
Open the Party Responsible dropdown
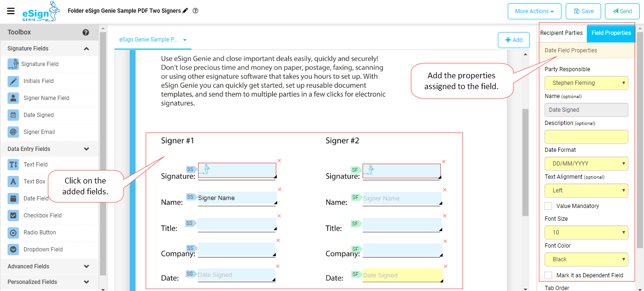[586, 83]
